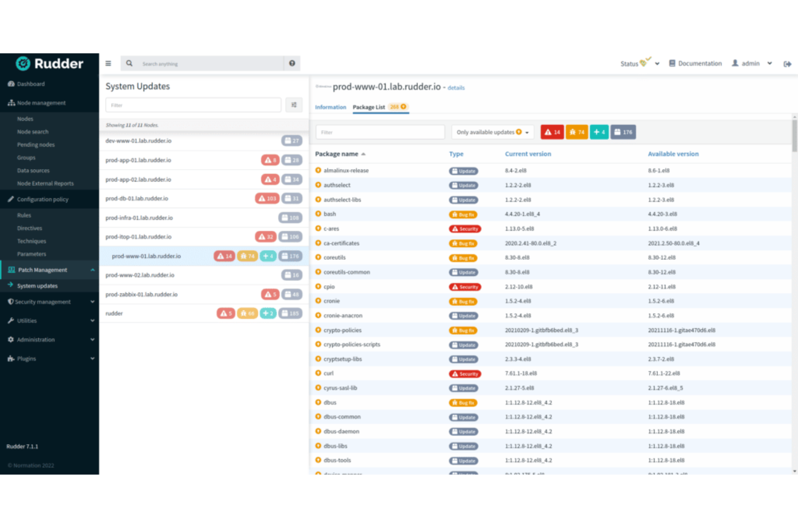
Task: Expand the Status dropdown arrow
Action: click(x=657, y=64)
